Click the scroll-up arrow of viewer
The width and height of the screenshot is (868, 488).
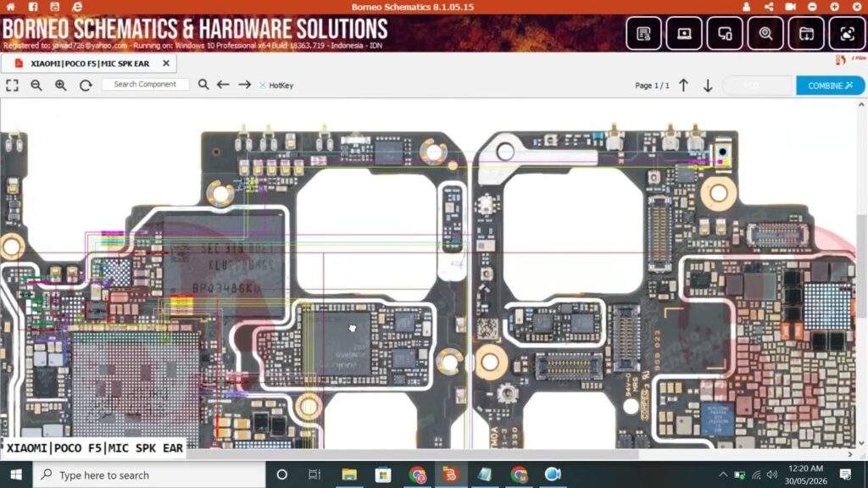(x=861, y=104)
